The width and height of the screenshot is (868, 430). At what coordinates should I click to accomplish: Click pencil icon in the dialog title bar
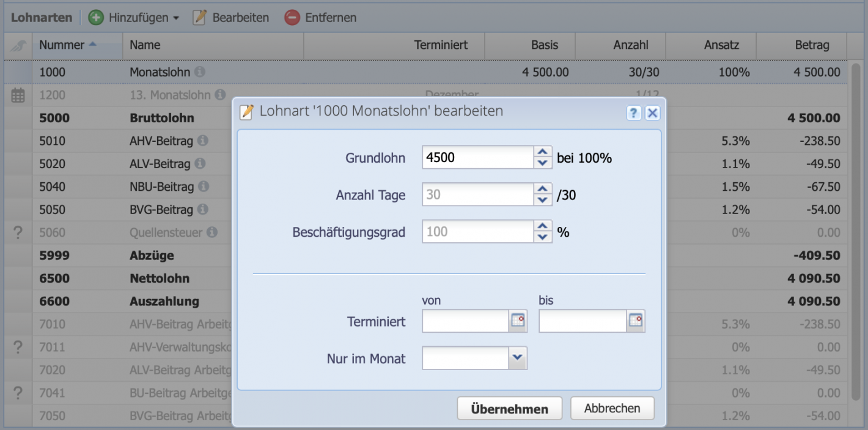tap(246, 113)
